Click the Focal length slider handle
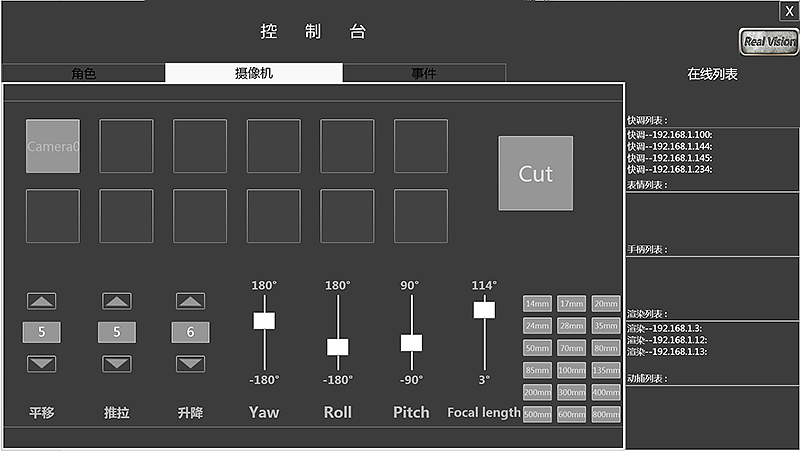This screenshot has height=451, width=800. coord(484,310)
